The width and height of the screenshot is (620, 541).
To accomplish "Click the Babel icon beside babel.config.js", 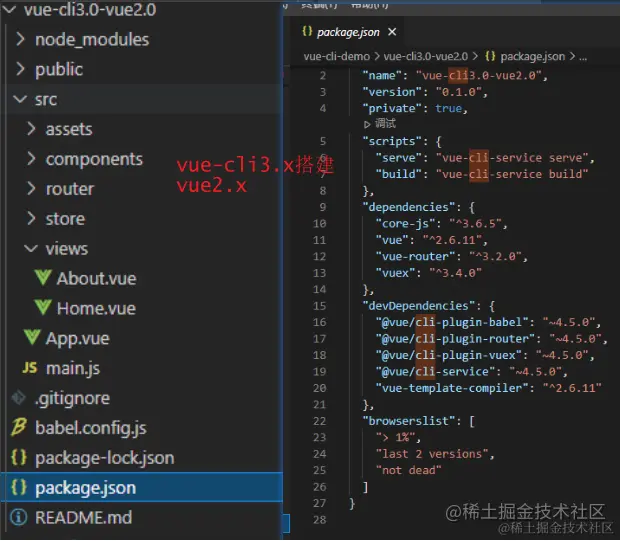I will click(19, 428).
